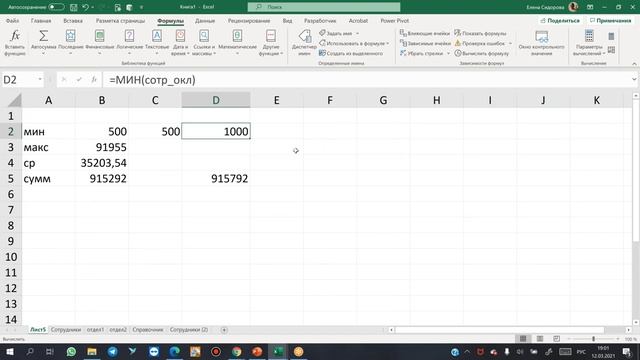Image resolution: width=640 pixels, height=360 pixels.
Task: Open Lookup and Reference functions icon
Action: click(x=204, y=36)
